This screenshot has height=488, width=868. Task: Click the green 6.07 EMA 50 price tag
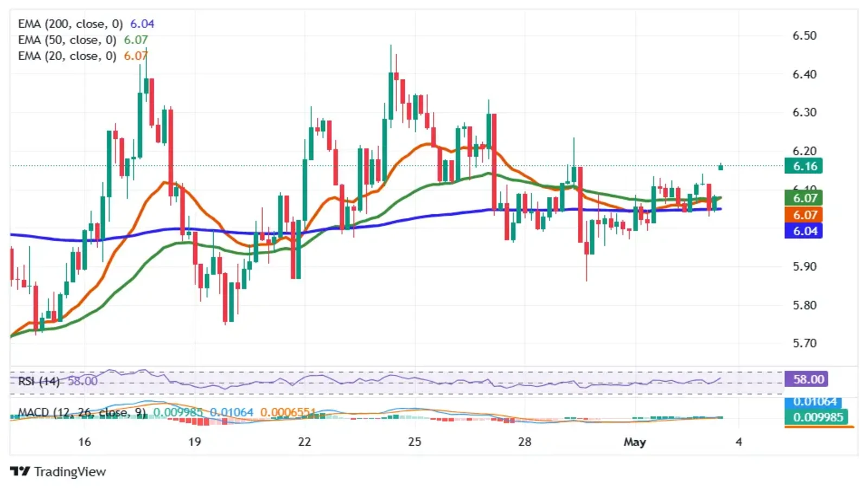pos(803,198)
